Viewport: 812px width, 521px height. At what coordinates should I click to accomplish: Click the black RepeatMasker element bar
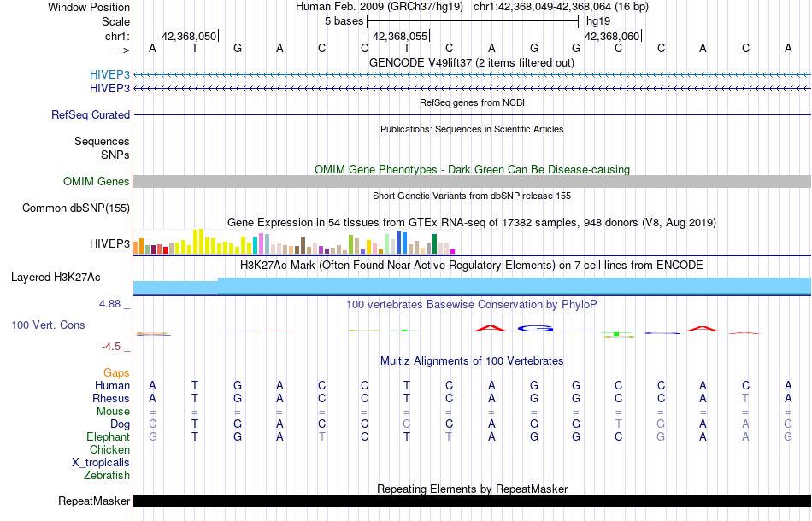coord(472,501)
